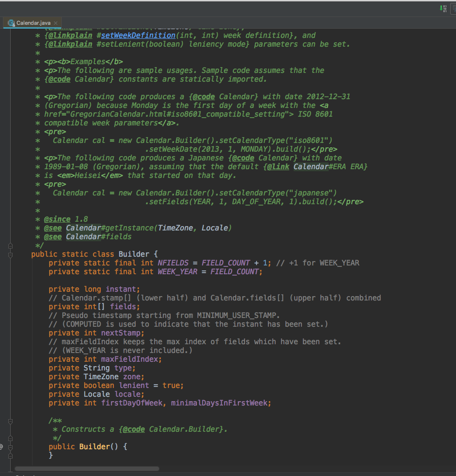This screenshot has width=456, height=476.
Task: Collapse the Builder class fold marker
Action: (x=10, y=255)
